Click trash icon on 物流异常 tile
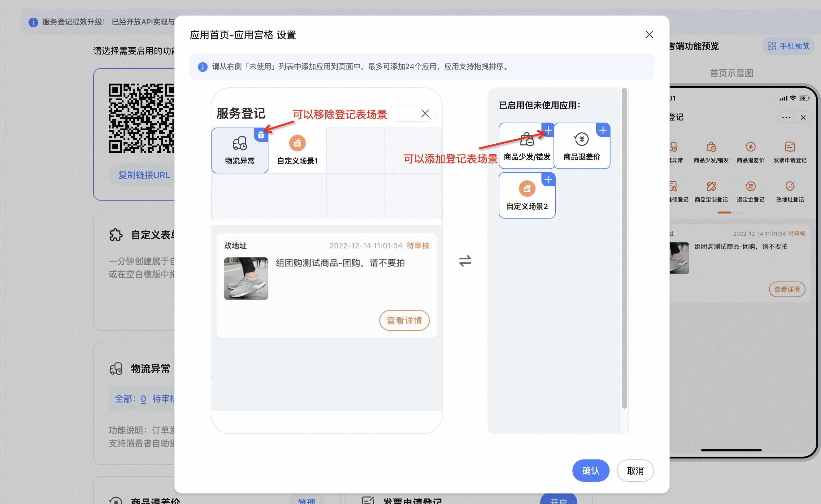This screenshot has height=504, width=821. [261, 135]
